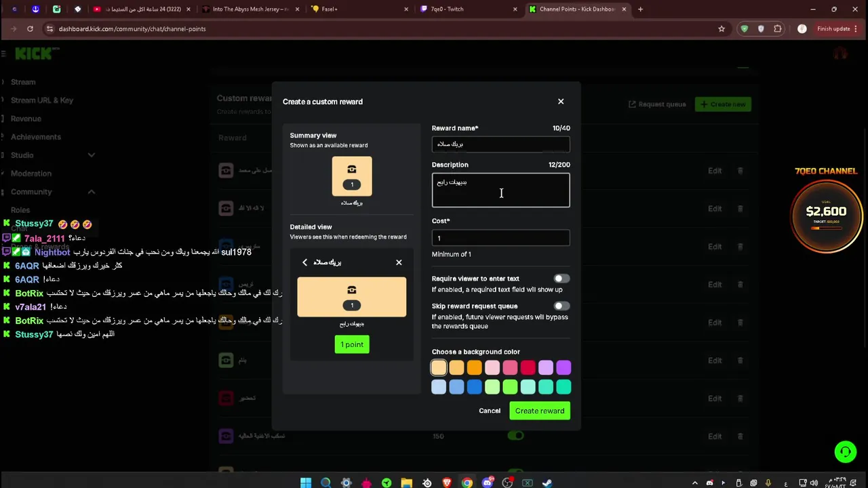Open Stream URL & Key in sidebar
This screenshot has height=488, width=868.
pos(42,100)
